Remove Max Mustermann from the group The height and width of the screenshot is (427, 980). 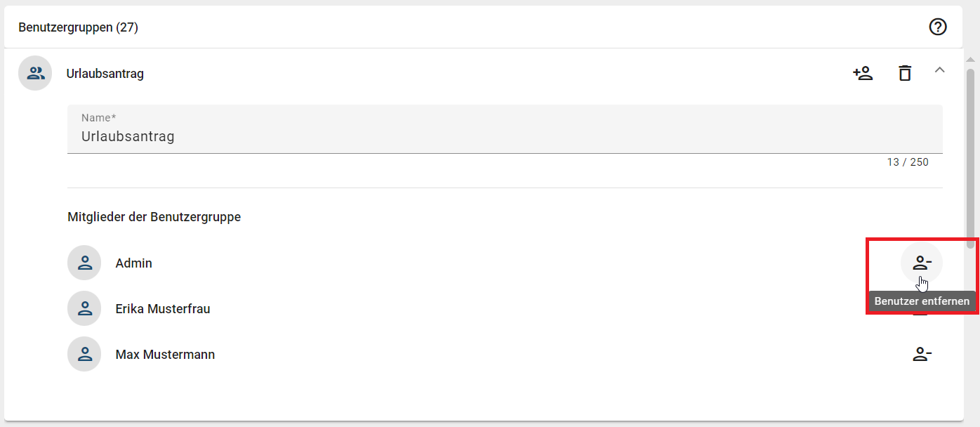tap(922, 354)
